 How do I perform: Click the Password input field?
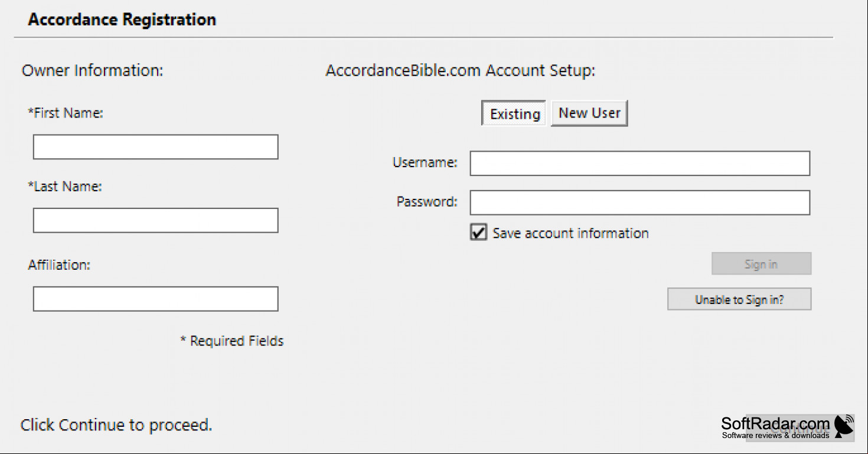pyautogui.click(x=639, y=202)
